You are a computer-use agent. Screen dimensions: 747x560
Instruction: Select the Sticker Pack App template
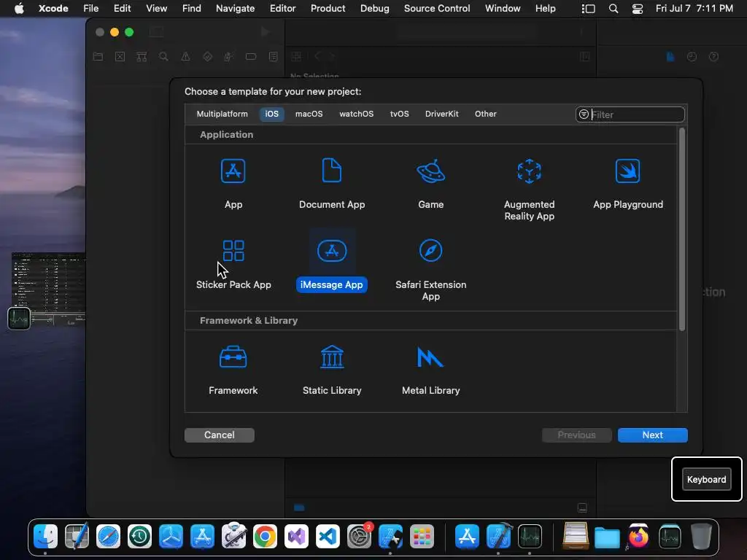pyautogui.click(x=233, y=264)
